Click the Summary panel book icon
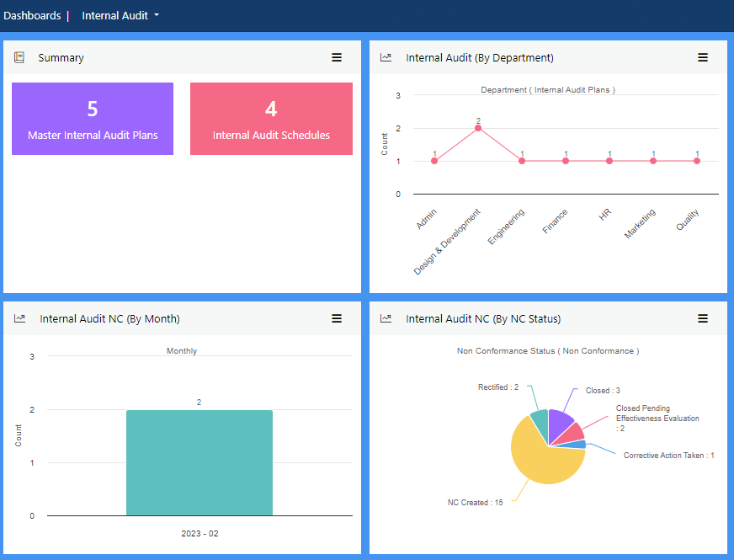Image resolution: width=734 pixels, height=560 pixels. (x=19, y=57)
